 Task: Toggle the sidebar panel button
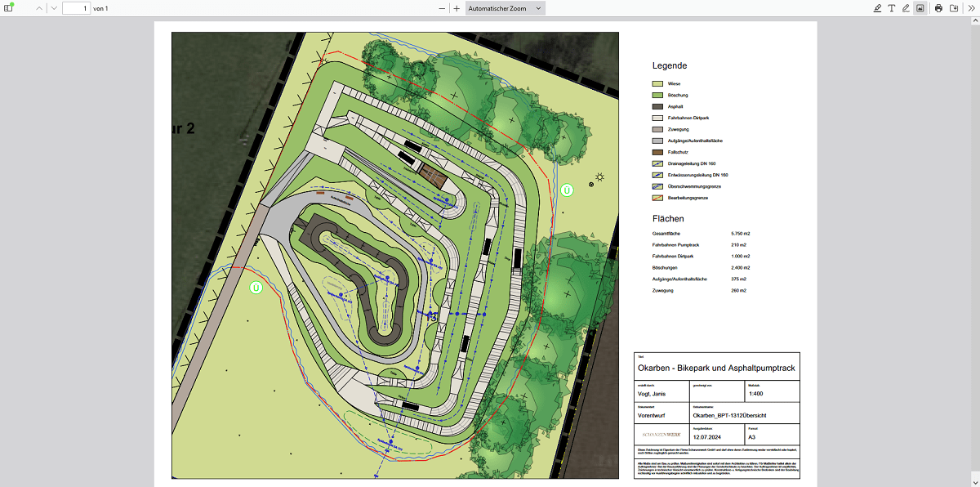[9, 8]
